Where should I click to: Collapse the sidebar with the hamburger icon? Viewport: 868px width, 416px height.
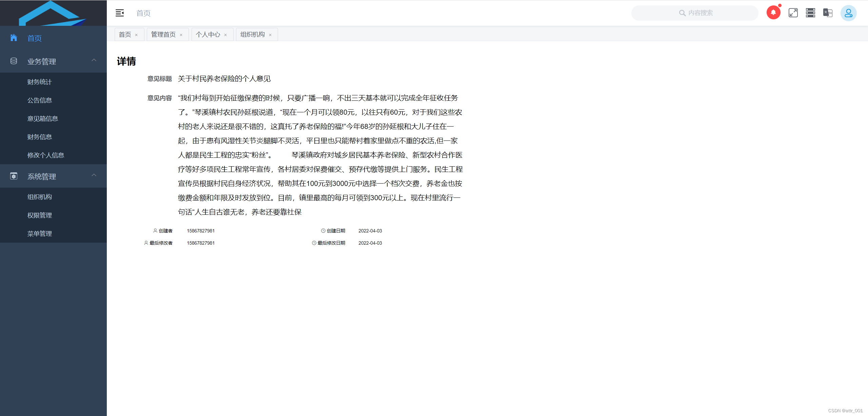tap(119, 13)
